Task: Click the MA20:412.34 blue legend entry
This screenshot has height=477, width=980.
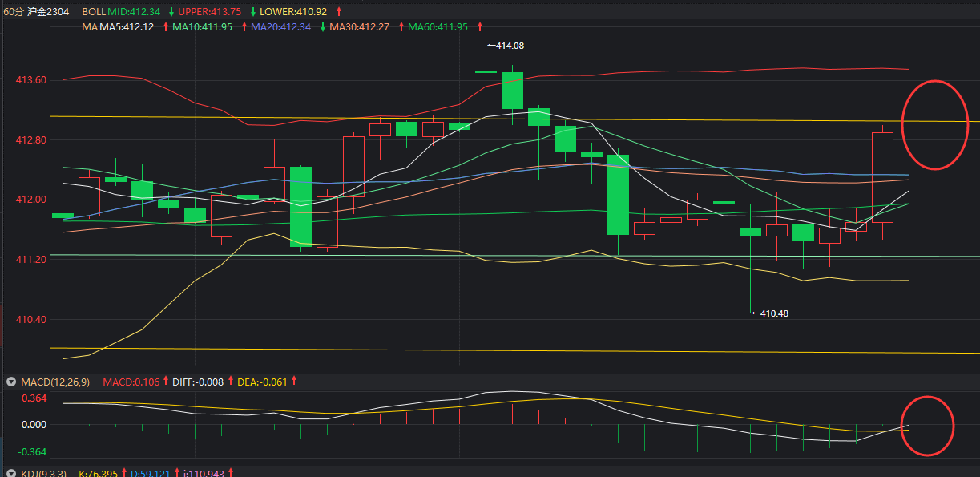Action: [280, 26]
